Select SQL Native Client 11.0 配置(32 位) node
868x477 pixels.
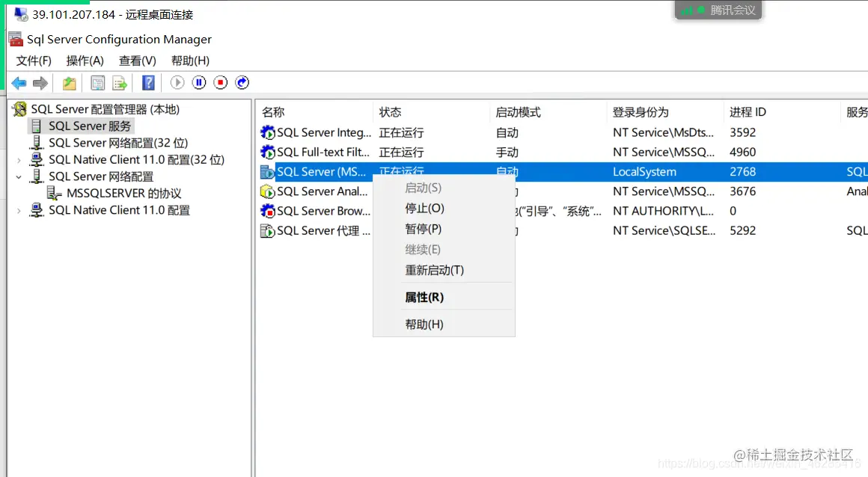(137, 160)
